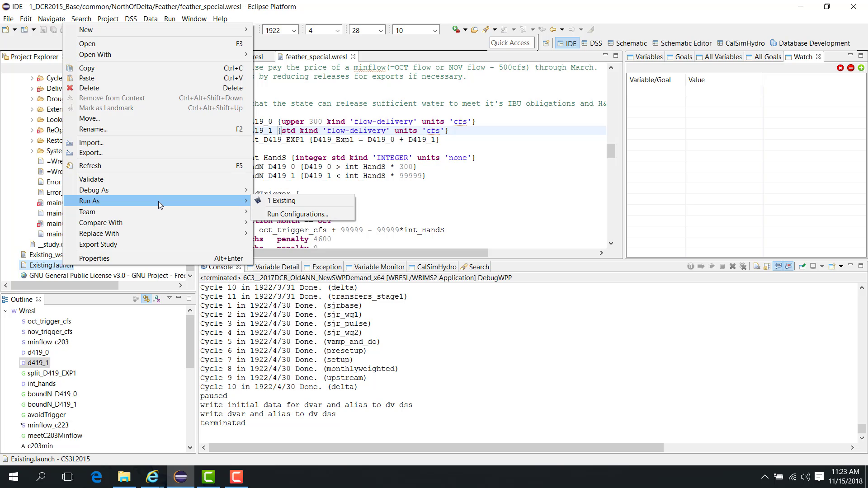Select GNU General Public License item

click(x=103, y=276)
